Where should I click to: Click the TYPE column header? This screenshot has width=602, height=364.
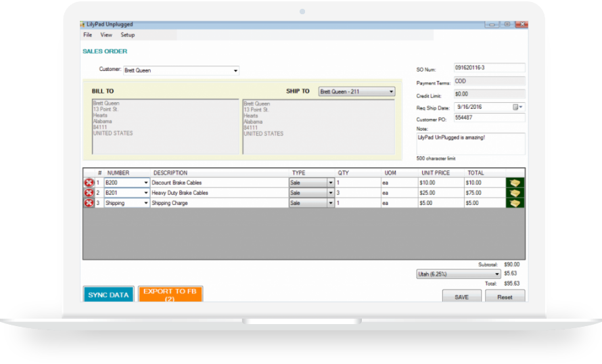(299, 173)
